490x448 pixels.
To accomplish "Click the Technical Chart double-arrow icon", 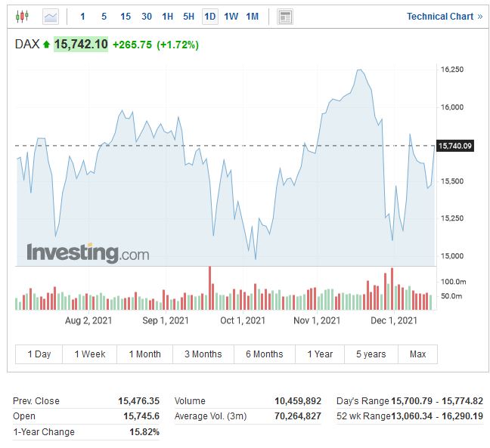I will (x=479, y=16).
